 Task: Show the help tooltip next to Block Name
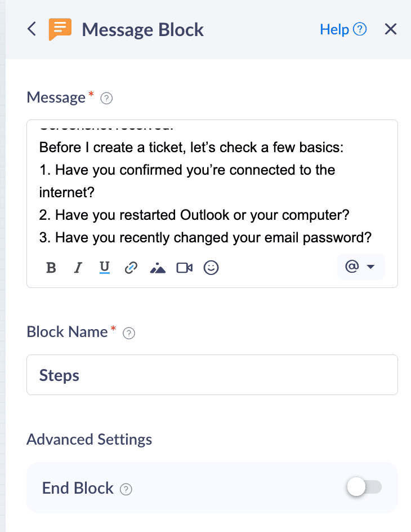click(129, 333)
